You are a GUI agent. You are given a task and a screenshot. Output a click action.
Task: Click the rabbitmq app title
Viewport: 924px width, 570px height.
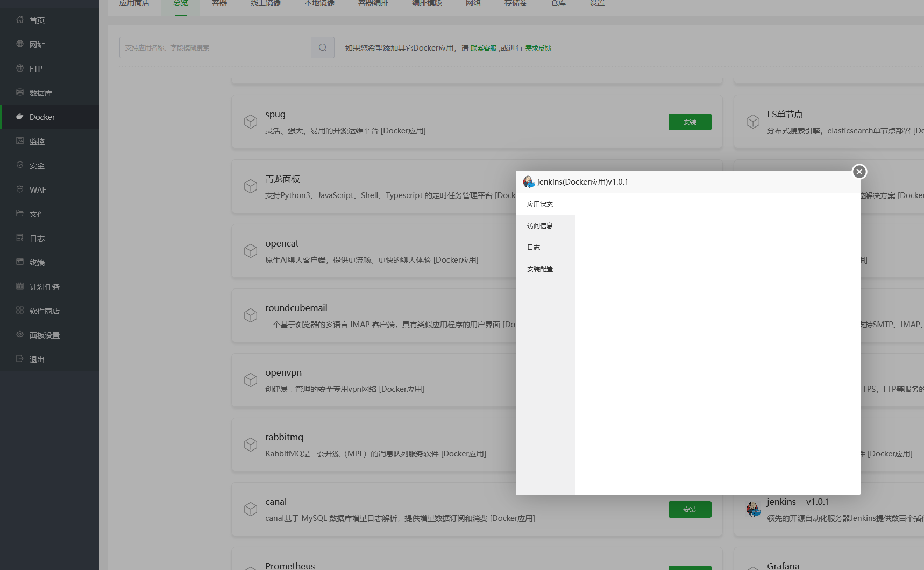(284, 437)
